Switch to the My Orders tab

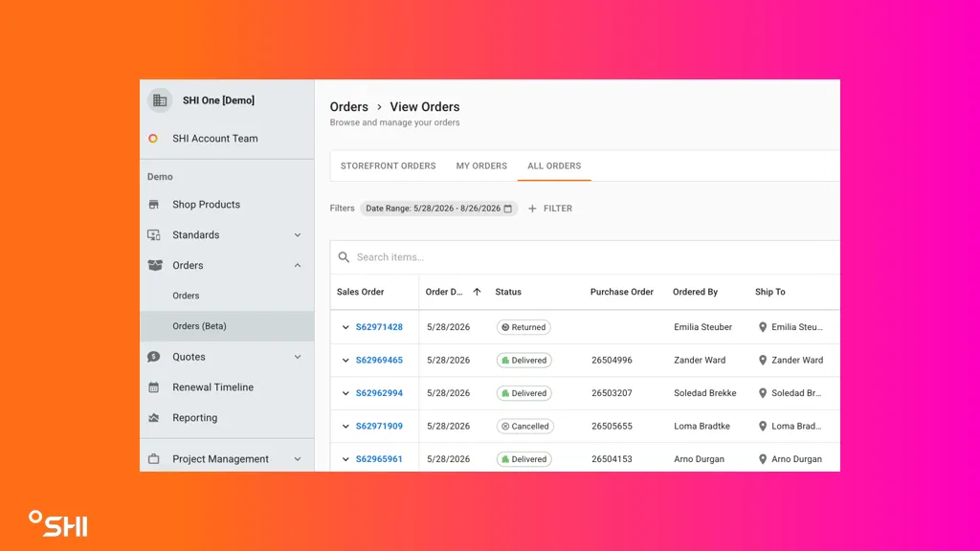click(x=481, y=166)
